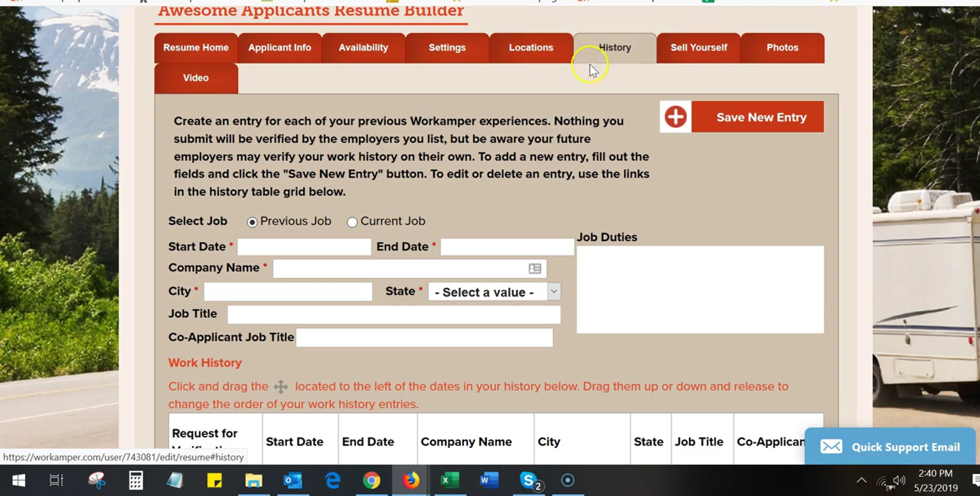Click the Quick Support Email envelope icon
The height and width of the screenshot is (496, 980).
(831, 447)
